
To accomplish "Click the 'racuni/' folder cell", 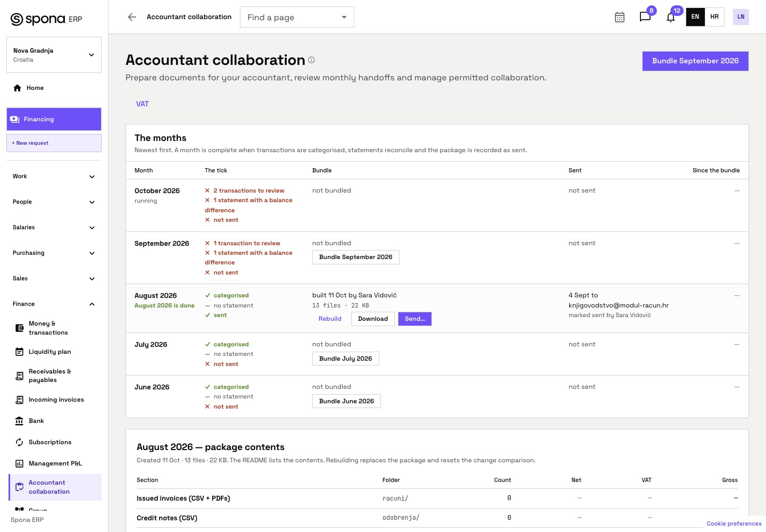I will 395,498.
